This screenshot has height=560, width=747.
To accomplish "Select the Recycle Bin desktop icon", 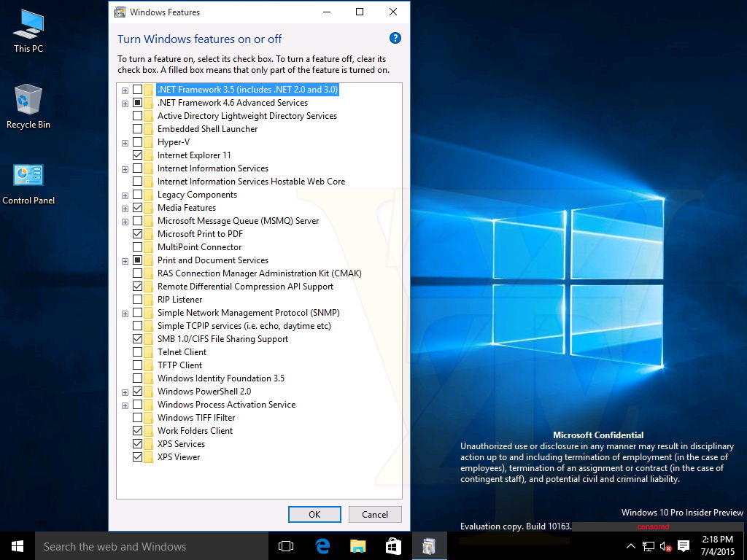I will tap(28, 106).
